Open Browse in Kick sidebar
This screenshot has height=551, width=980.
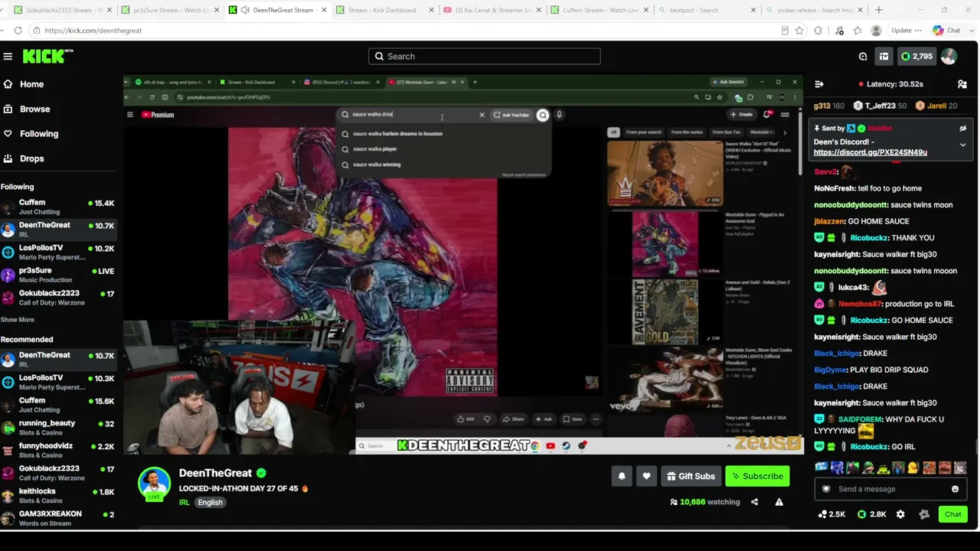(x=34, y=109)
